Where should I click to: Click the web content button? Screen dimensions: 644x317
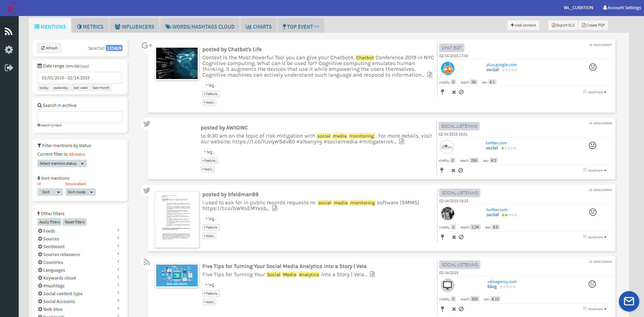(x=523, y=25)
